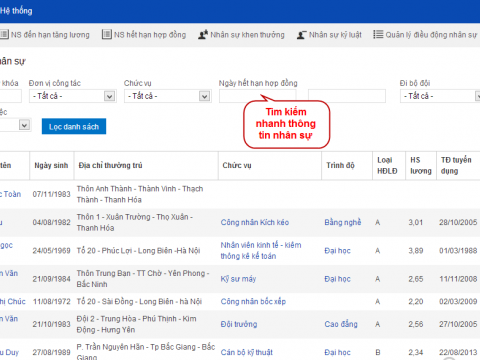The image size is (480, 360).
Task: Open Quản lý điều động nhân sự menu
Action: click(x=431, y=35)
